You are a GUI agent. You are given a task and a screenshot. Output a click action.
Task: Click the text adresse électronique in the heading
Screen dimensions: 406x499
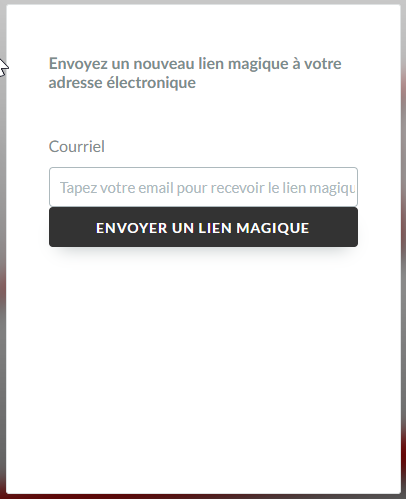click(x=122, y=83)
